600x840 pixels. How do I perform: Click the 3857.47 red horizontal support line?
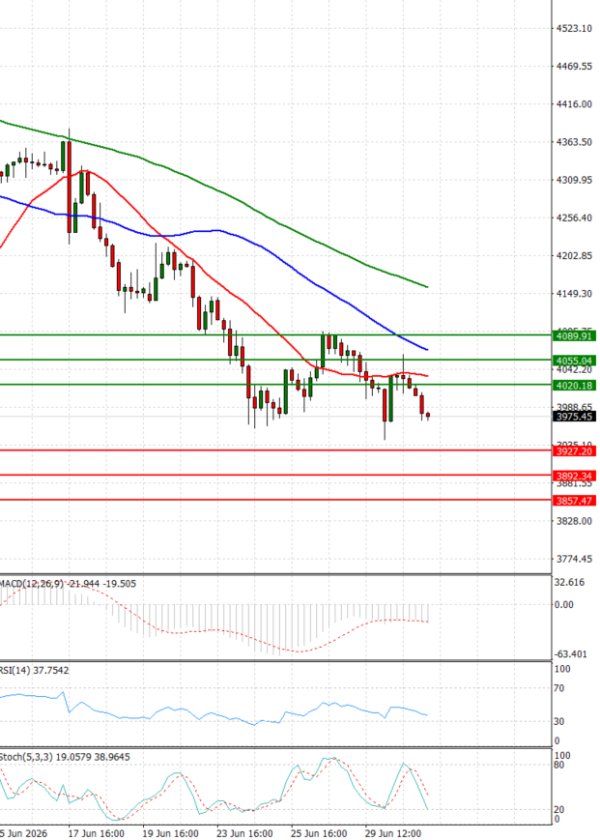(x=276, y=500)
